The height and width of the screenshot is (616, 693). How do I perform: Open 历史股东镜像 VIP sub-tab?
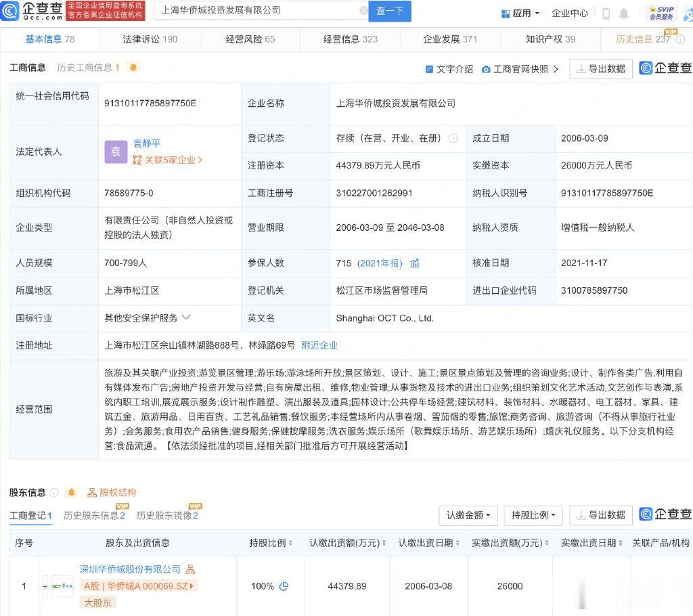pyautogui.click(x=167, y=516)
